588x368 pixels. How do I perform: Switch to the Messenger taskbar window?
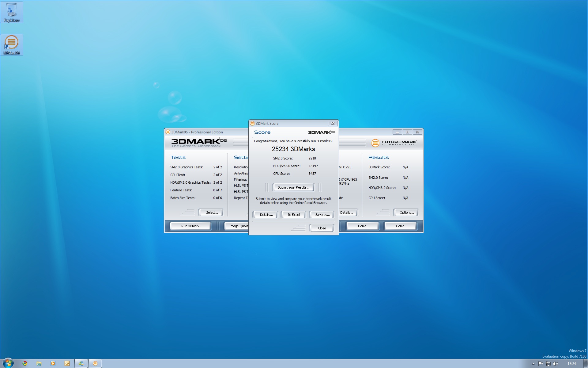point(81,363)
